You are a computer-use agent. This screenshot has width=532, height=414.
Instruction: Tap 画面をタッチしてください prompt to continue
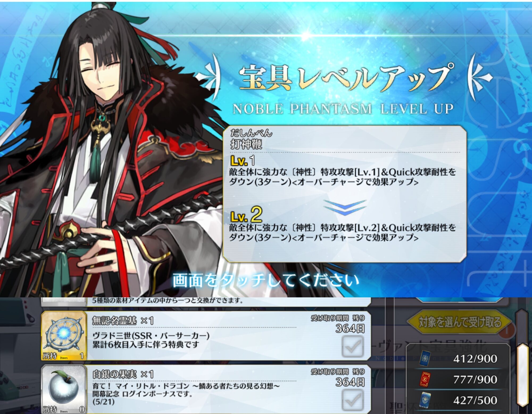point(266,280)
